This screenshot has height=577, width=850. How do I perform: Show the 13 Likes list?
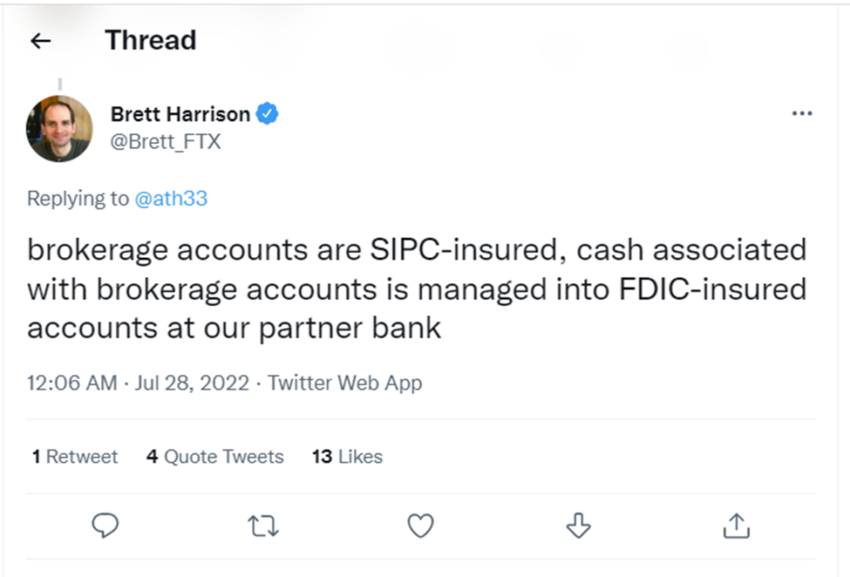347,457
